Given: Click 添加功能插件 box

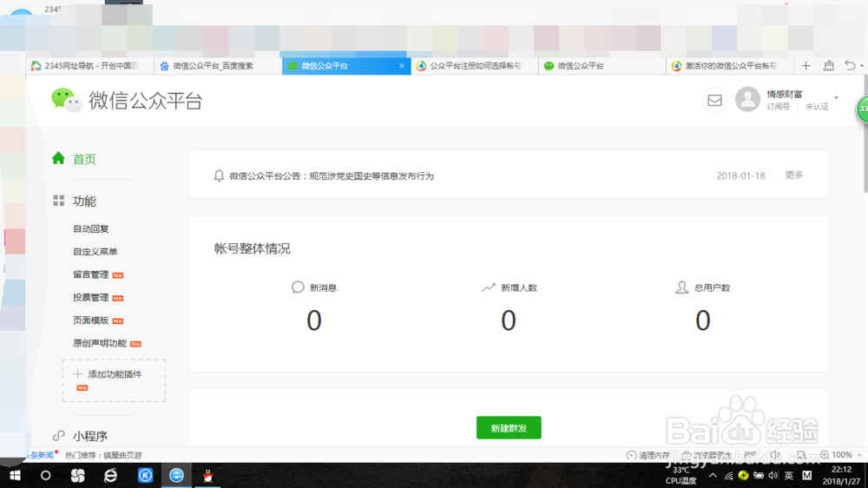Looking at the screenshot, I should tap(114, 380).
